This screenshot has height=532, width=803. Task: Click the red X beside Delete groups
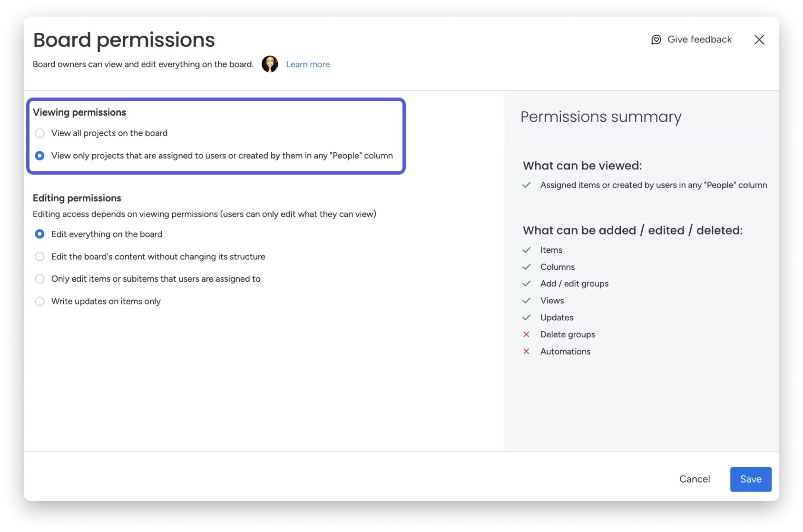pos(527,334)
